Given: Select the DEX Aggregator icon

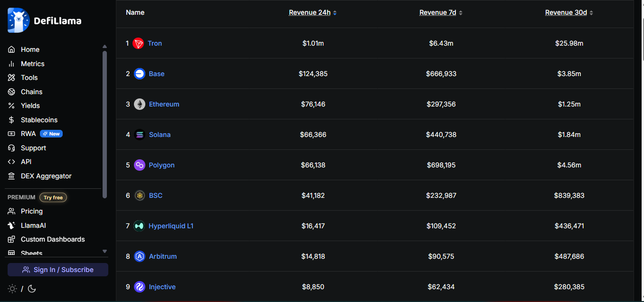Looking at the screenshot, I should coord(11,176).
